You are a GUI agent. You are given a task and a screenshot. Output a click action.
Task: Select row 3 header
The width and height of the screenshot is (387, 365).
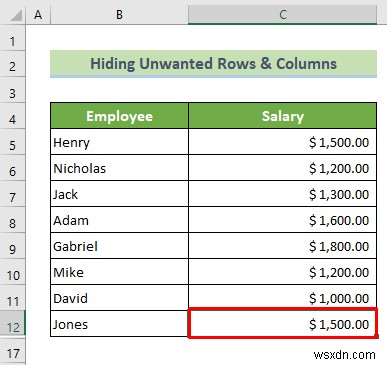(12, 90)
